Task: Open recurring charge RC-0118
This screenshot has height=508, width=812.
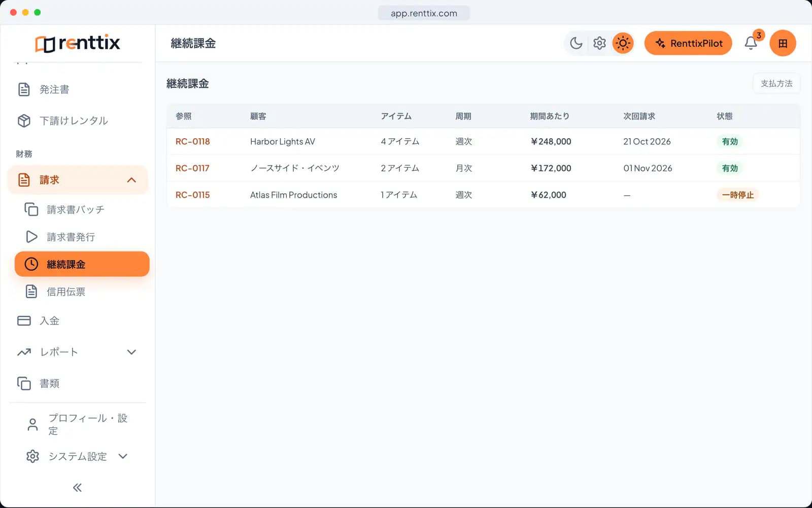Action: tap(193, 142)
